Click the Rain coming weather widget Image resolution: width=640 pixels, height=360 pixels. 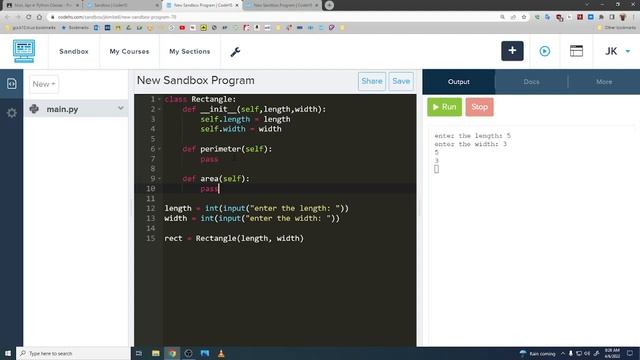[x=537, y=353]
